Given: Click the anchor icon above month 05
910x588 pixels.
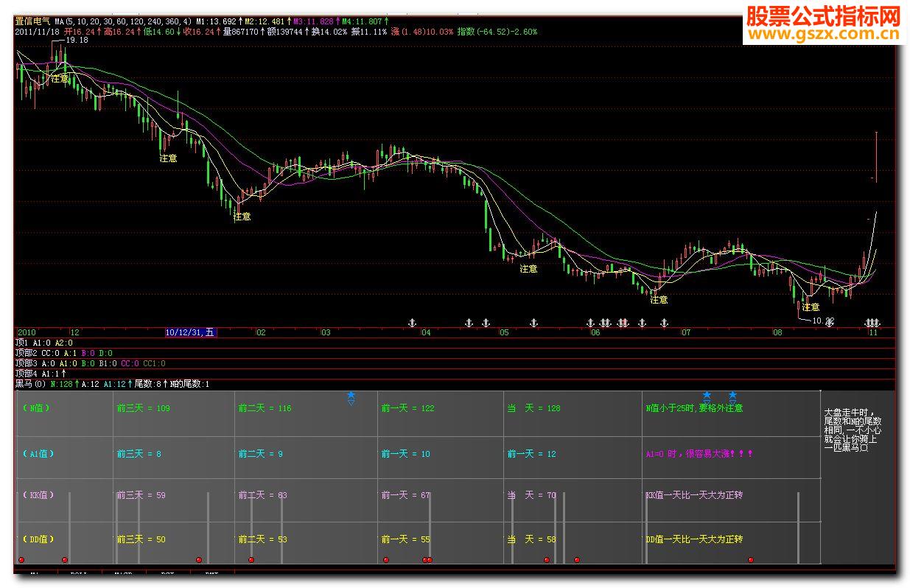Looking at the screenshot, I should (486, 323).
